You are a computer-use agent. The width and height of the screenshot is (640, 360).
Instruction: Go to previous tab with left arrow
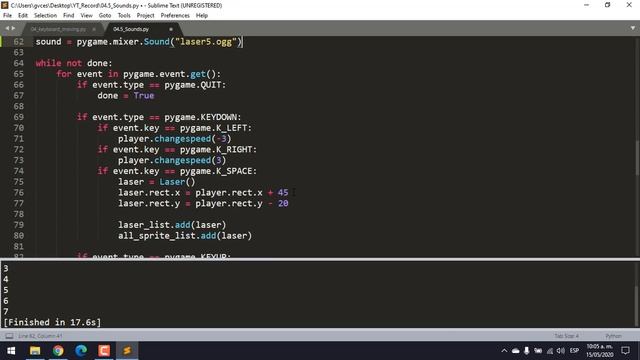pyautogui.click(x=7, y=28)
